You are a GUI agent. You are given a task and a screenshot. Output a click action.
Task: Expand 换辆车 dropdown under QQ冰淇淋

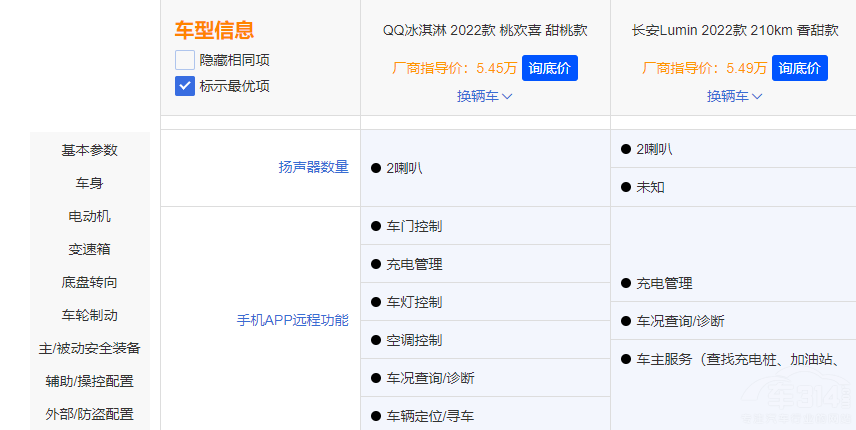pyautogui.click(x=485, y=96)
